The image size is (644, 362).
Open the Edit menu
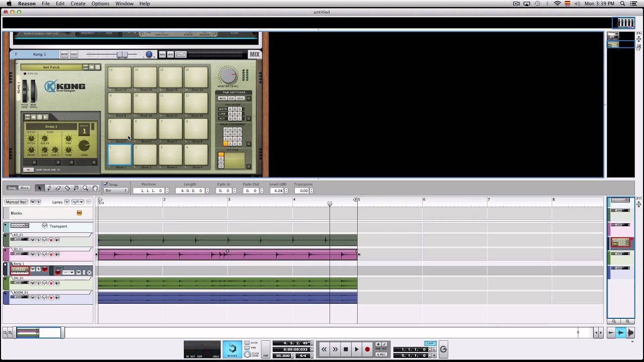click(x=60, y=4)
